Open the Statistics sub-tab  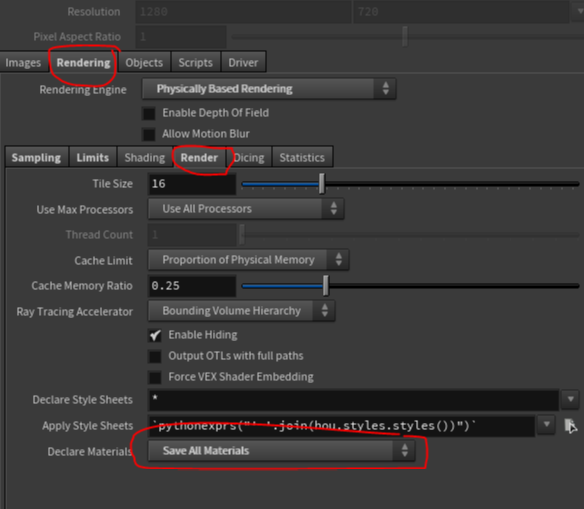tap(302, 158)
